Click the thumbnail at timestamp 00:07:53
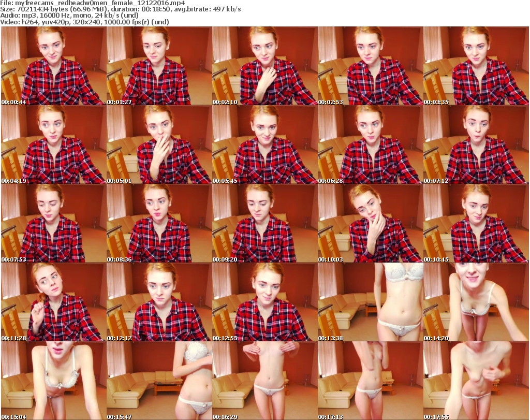Viewport: 530px width, 420px height. tap(53, 223)
